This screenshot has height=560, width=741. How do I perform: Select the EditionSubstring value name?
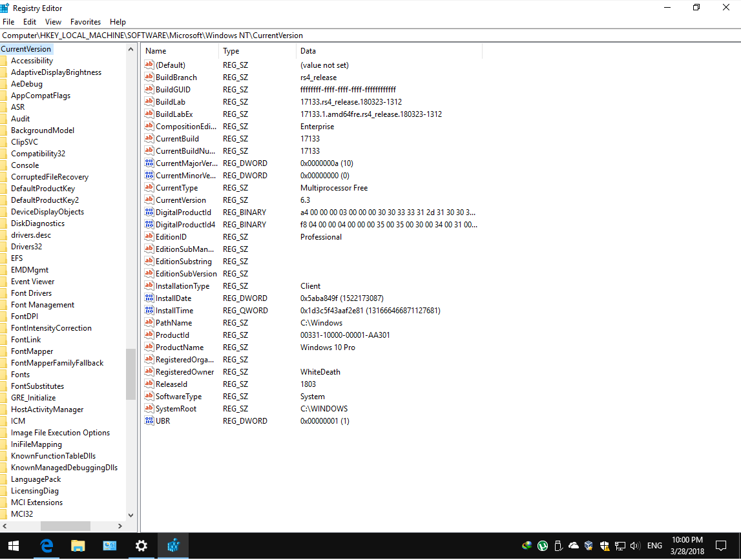pos(184,262)
